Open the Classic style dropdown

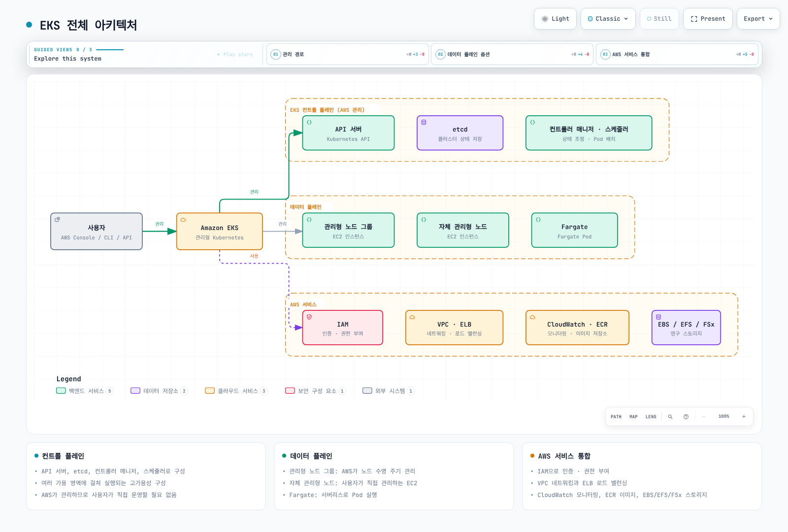608,19
